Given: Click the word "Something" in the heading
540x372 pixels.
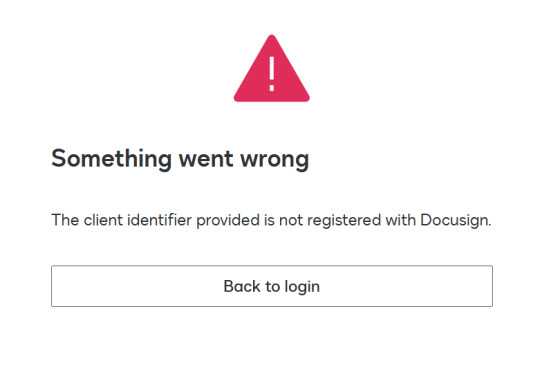Looking at the screenshot, I should point(111,159).
